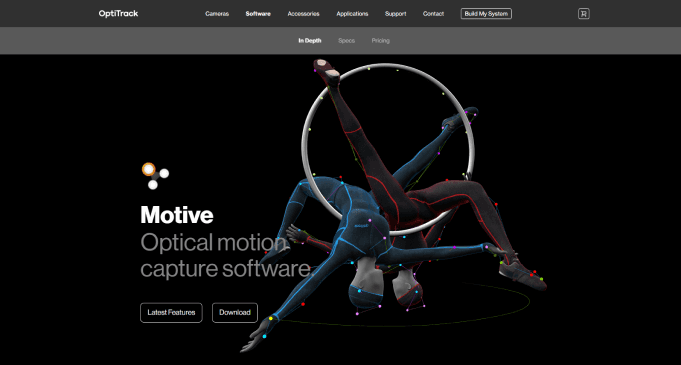Click the Motive heading text
The height and width of the screenshot is (365, 681).
[177, 215]
